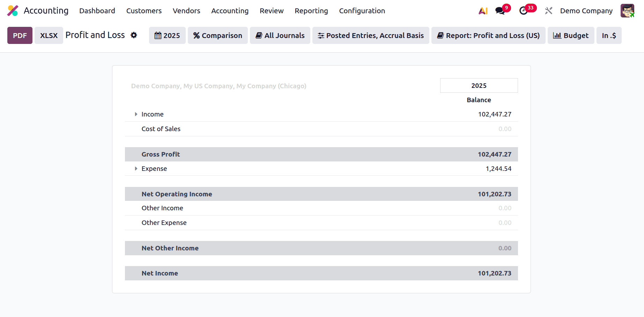Click the Cost of Sales 0.00 value
Image resolution: width=644 pixels, height=317 pixels.
pos(505,129)
